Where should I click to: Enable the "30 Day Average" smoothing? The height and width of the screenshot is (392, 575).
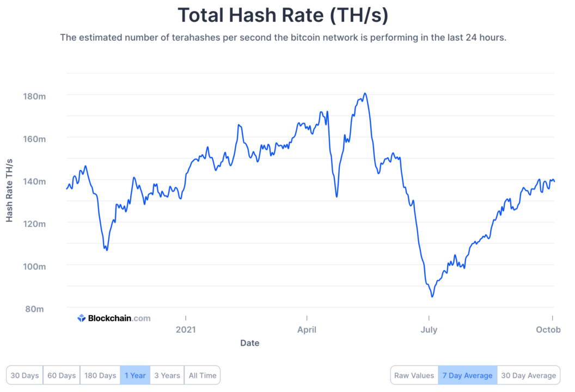click(x=529, y=375)
